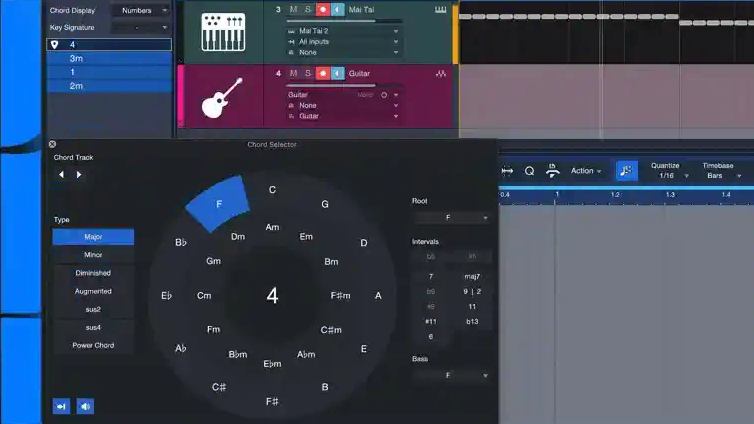
Task: Add the b13 interval
Action: click(472, 322)
